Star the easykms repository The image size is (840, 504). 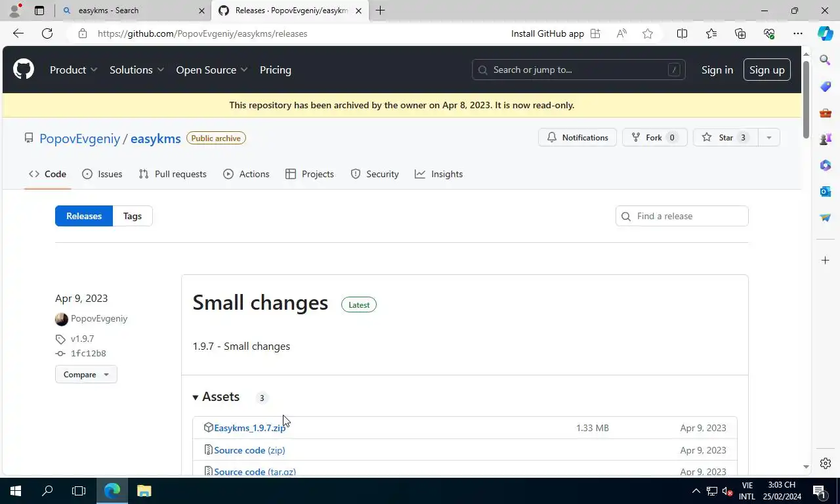725,138
